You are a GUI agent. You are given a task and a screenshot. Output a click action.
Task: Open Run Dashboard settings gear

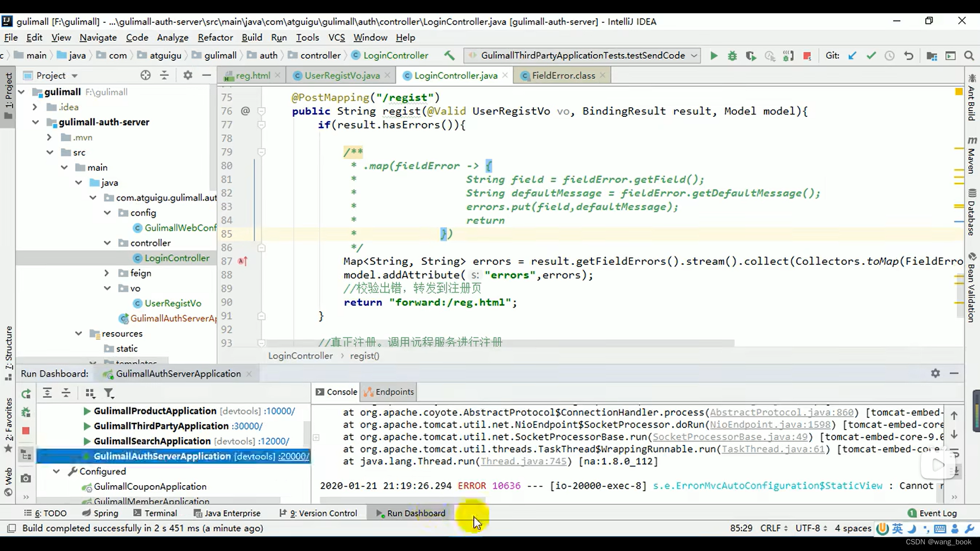click(x=935, y=373)
